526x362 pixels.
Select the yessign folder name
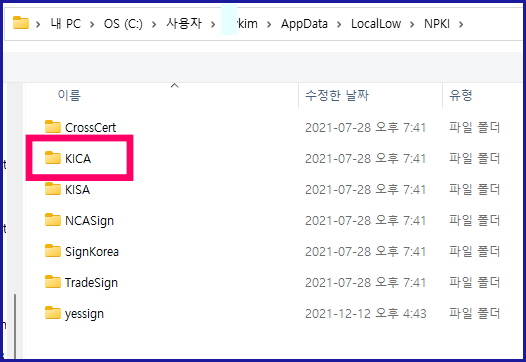(x=84, y=314)
